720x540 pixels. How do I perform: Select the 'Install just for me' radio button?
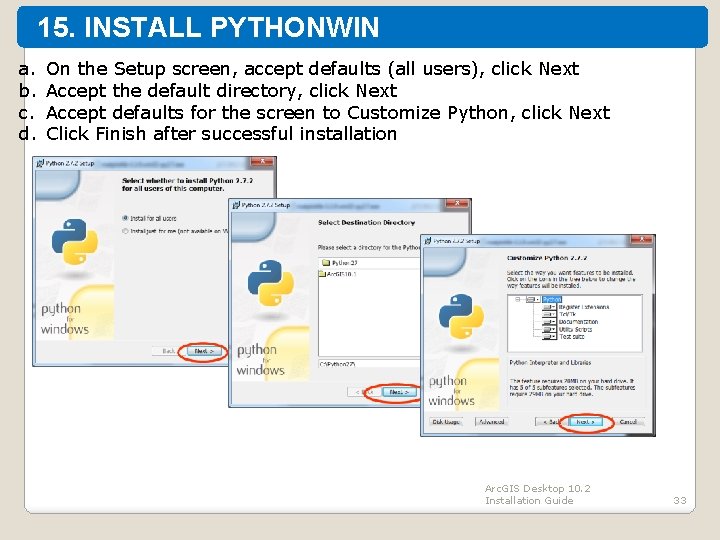pyautogui.click(x=125, y=231)
